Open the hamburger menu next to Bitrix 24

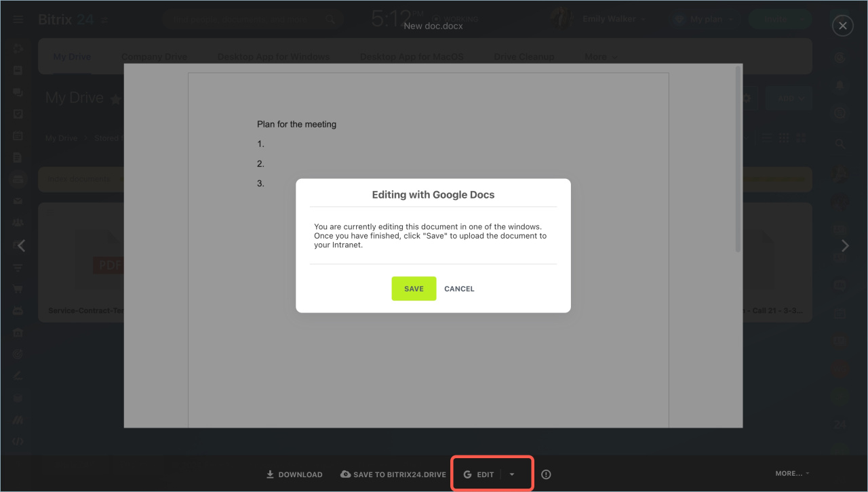click(x=18, y=20)
